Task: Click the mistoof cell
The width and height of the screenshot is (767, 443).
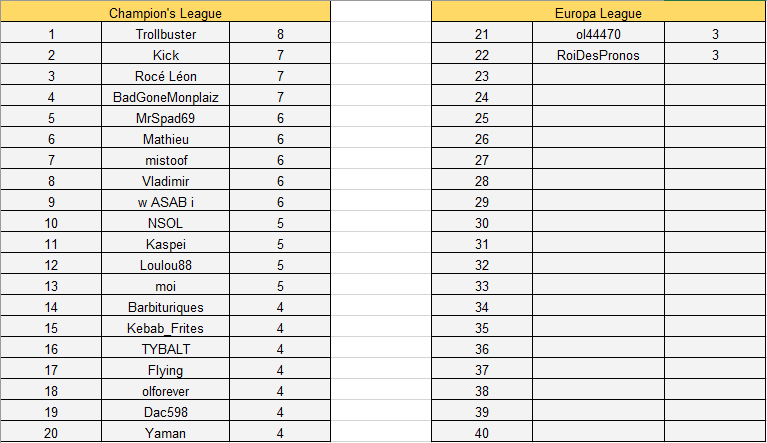Action: coord(166,160)
